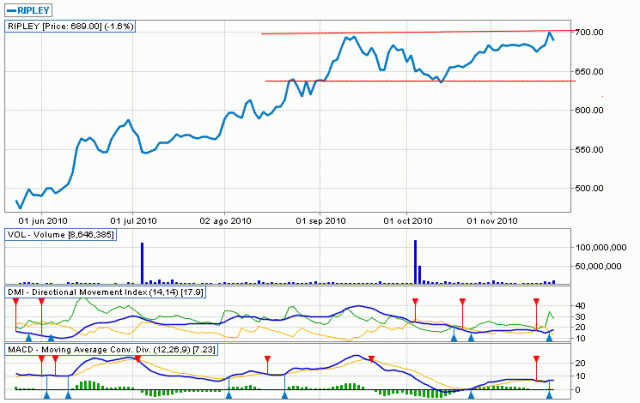This screenshot has height=403, width=640.
Task: Select the 02 ago 2010 date label
Action: pyautogui.click(x=225, y=221)
